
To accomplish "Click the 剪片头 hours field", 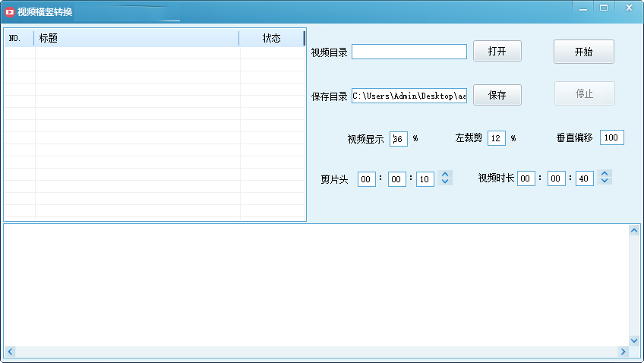I will (366, 179).
